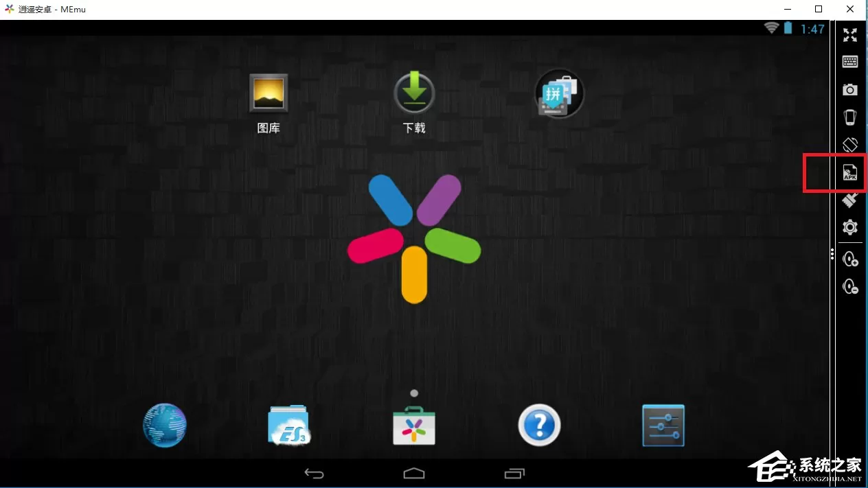Decrease volume with the speaker minus icon
This screenshot has width=868, height=488.
(850, 286)
